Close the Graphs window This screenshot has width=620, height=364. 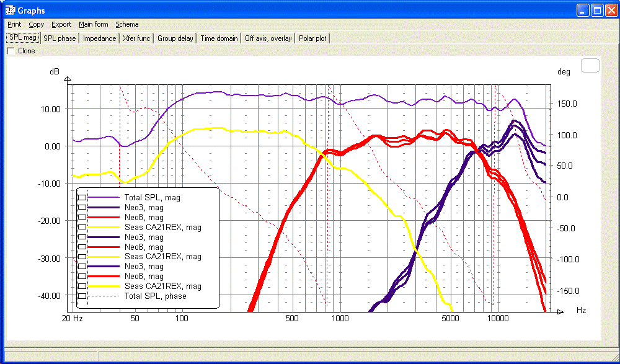[x=611, y=11]
